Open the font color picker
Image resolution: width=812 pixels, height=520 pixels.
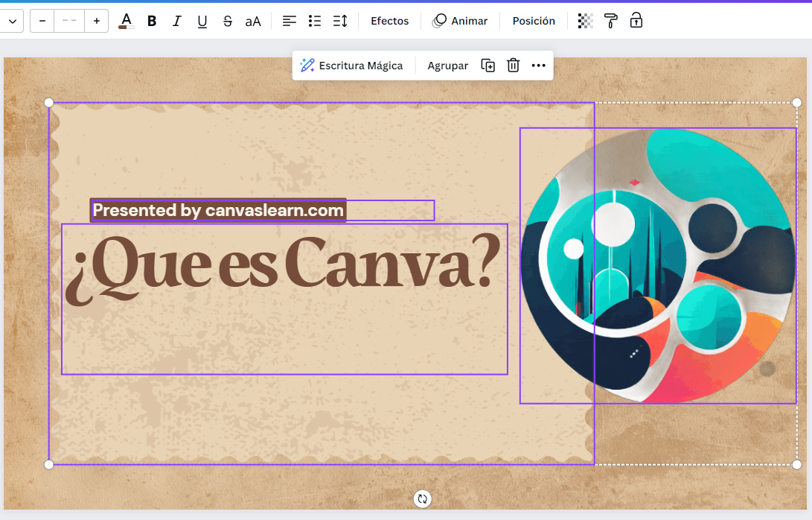click(x=125, y=21)
